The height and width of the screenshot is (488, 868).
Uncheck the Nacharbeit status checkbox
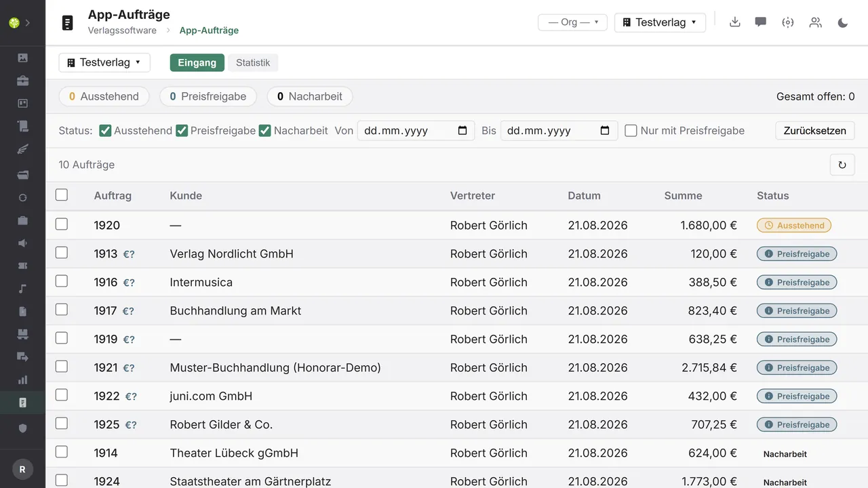pos(265,130)
